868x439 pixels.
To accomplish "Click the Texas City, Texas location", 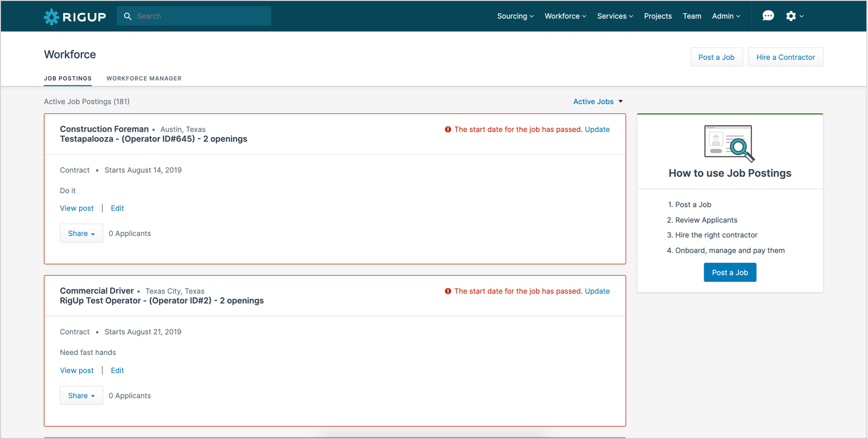I will [175, 291].
